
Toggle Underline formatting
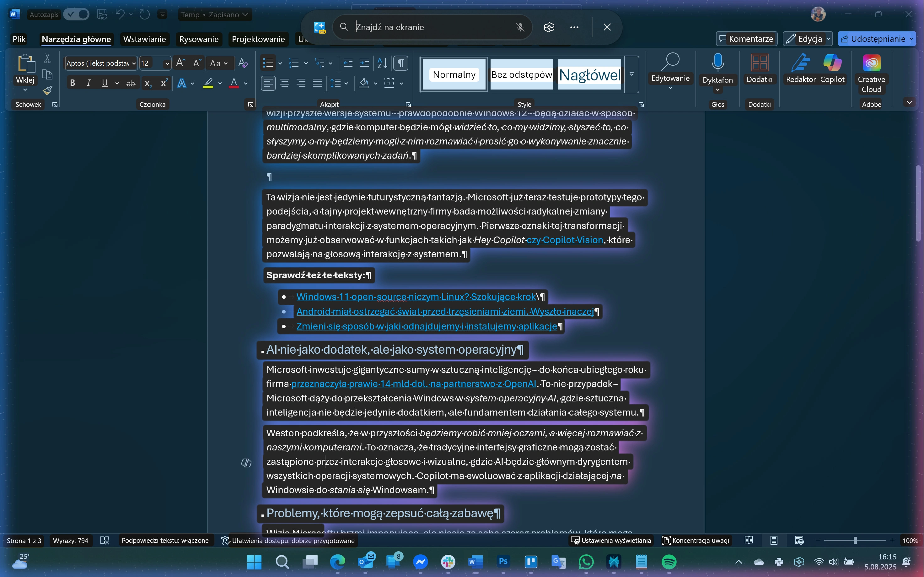pos(105,83)
